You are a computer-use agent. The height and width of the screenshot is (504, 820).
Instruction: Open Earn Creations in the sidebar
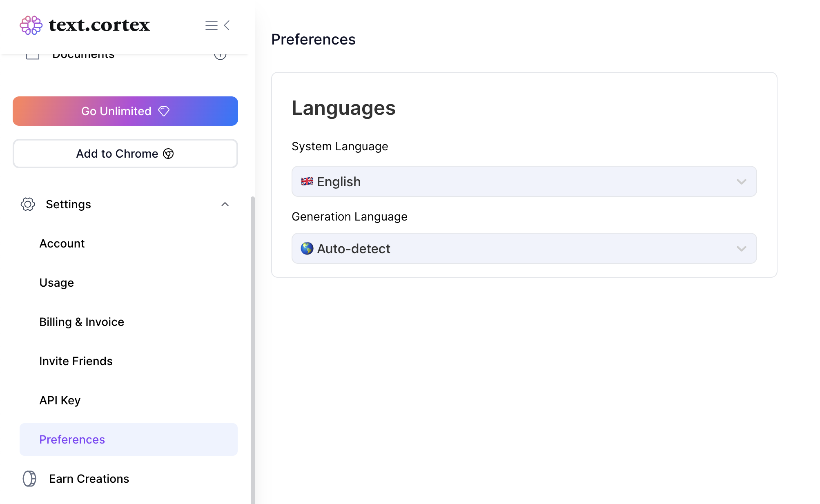(89, 479)
